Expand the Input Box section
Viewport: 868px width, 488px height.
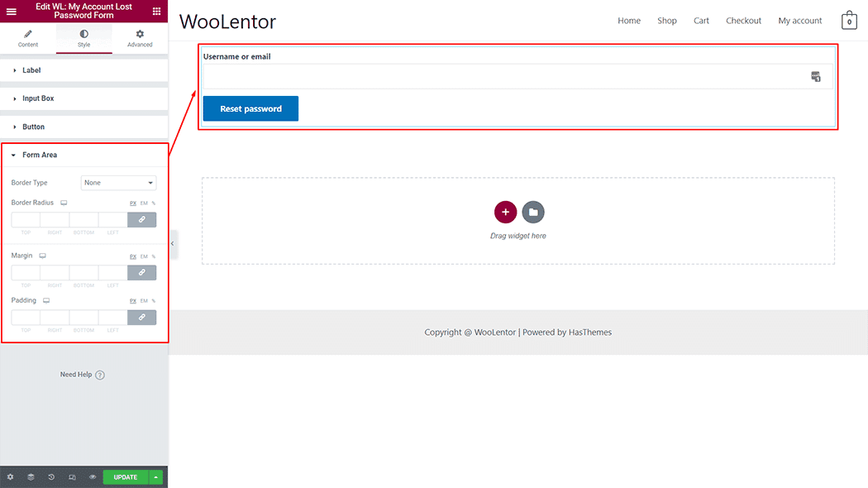pyautogui.click(x=38, y=98)
